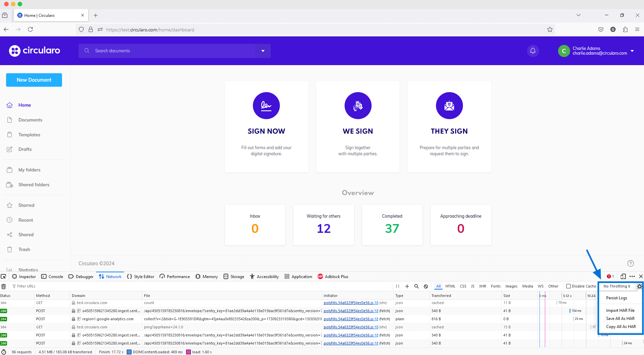
Task: Expand the search documents dropdown arrow
Action: [263, 51]
